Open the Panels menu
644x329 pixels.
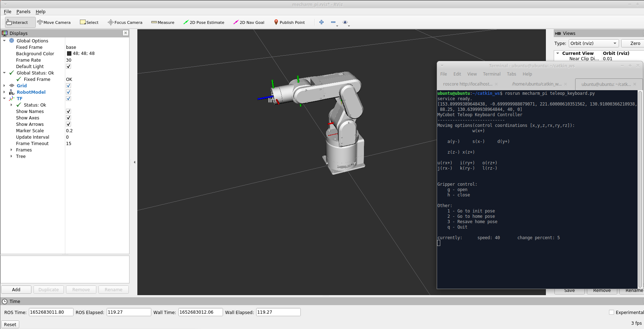tap(23, 12)
